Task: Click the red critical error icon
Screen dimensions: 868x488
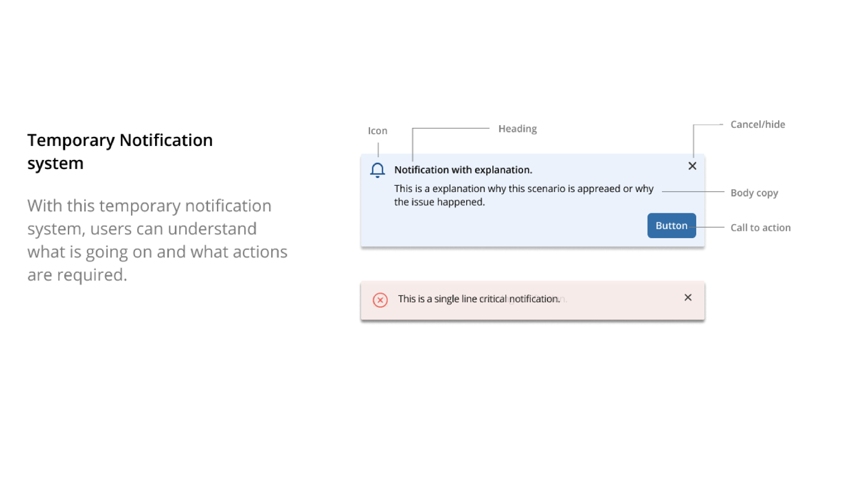Action: [x=380, y=300]
